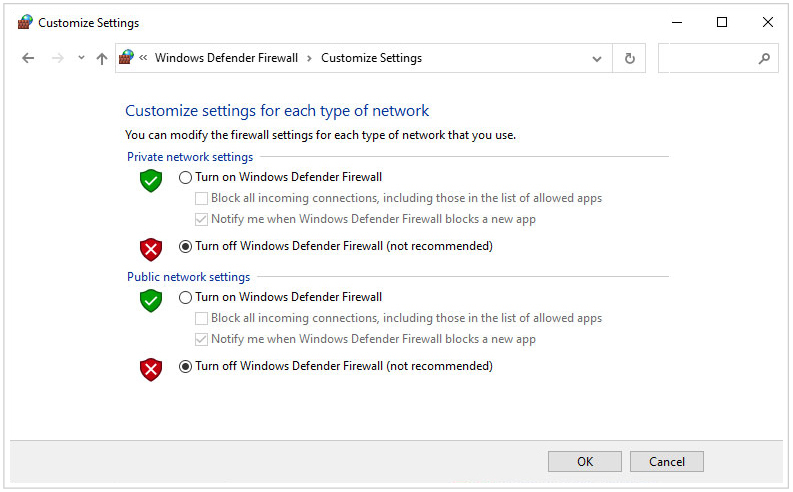Screen dimensions: 793x492
Task: Go up one level with up arrow
Action: point(102,59)
